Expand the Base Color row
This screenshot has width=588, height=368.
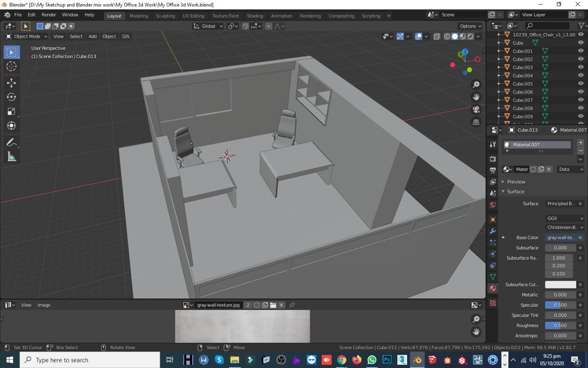click(503, 237)
